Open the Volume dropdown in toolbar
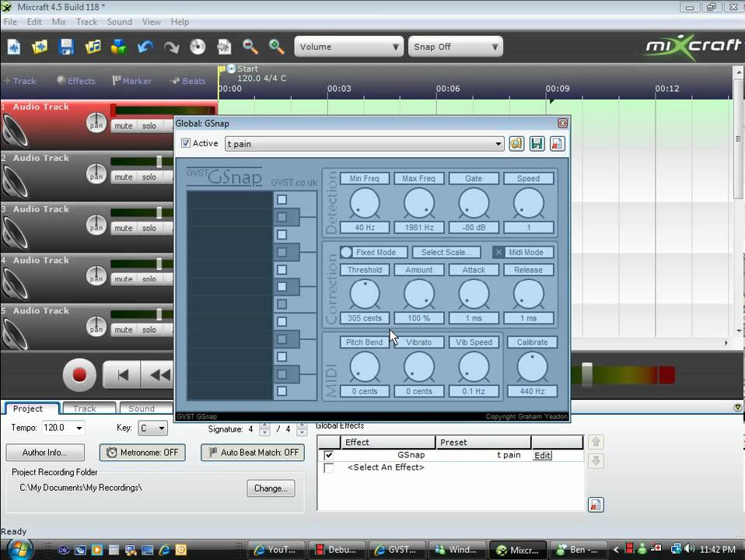 coord(348,47)
